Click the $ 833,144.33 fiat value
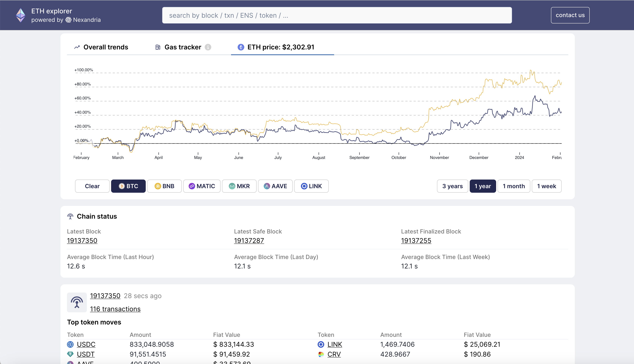 point(234,344)
